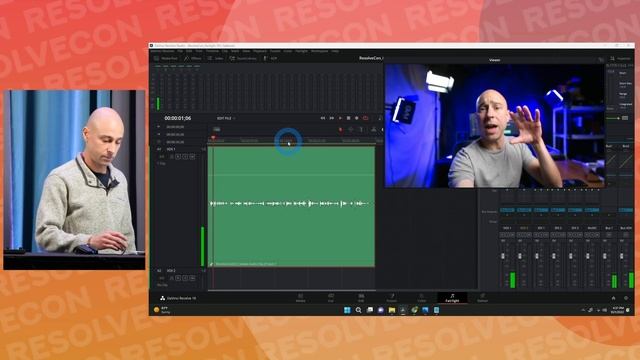Image resolution: width=640 pixels, height=360 pixels.
Task: Switch to the Edit page
Action: pyautogui.click(x=361, y=298)
